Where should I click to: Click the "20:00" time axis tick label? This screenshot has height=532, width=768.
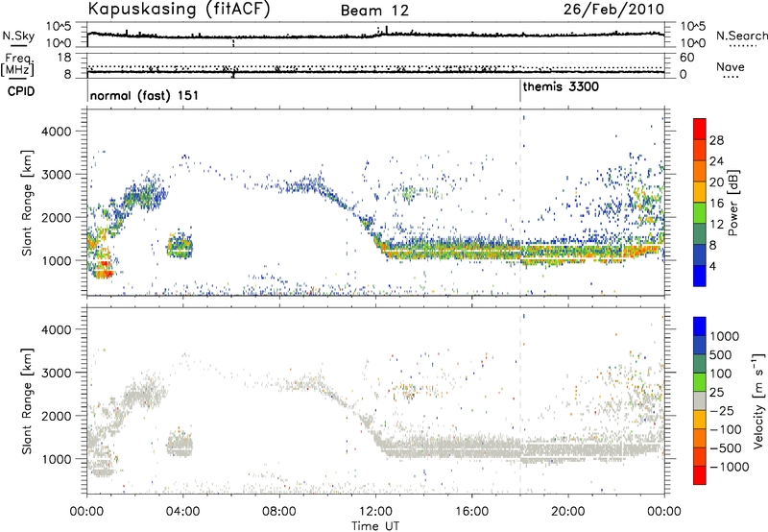click(568, 512)
